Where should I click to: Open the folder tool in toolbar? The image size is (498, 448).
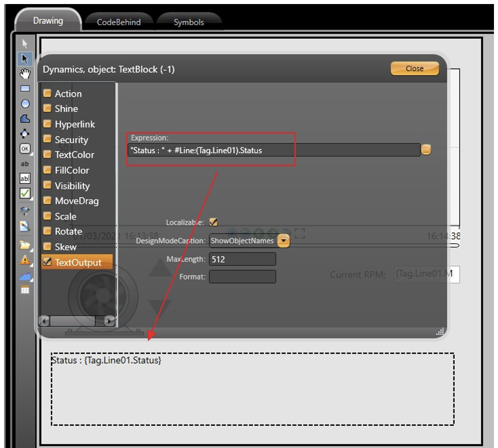tap(25, 245)
